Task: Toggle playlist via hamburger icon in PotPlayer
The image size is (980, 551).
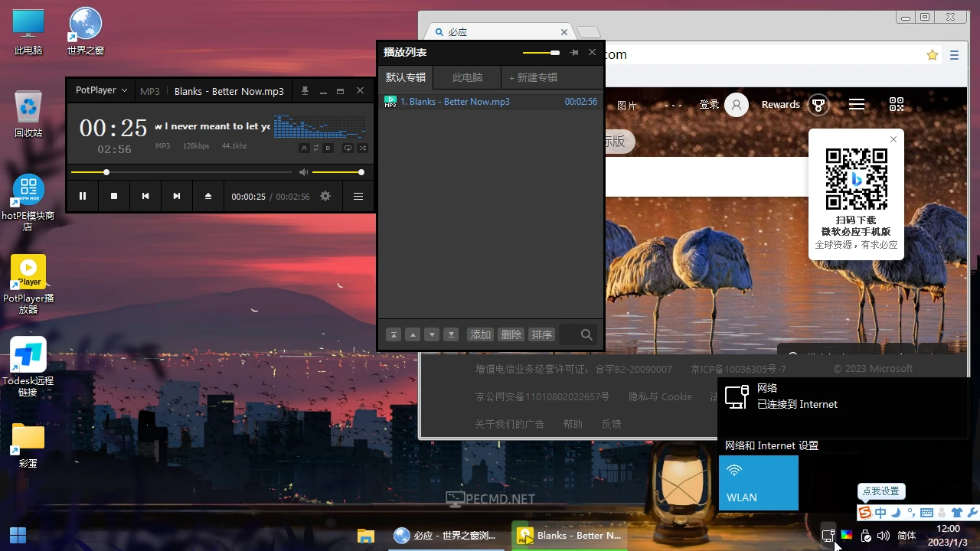Action: [x=358, y=196]
